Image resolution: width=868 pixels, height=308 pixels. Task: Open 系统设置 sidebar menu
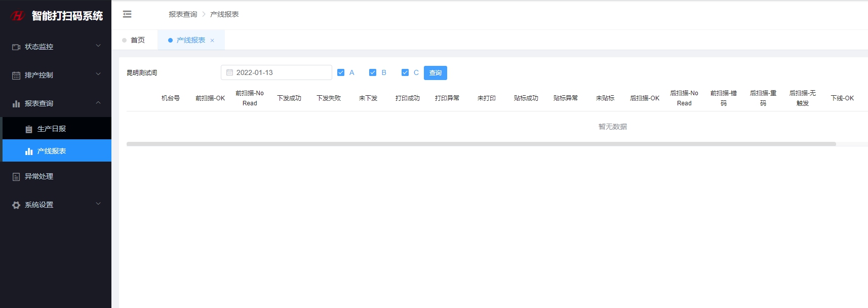[x=56, y=205]
